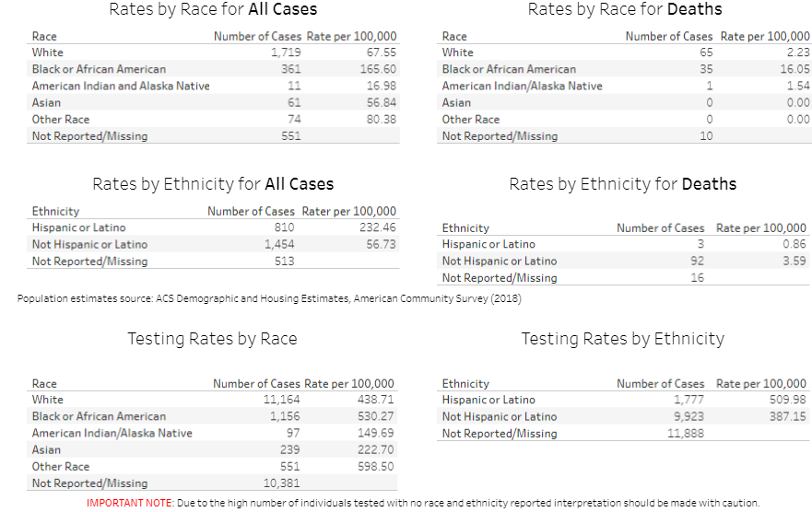Select the 'Black or African American' row in All Cases
The width and height of the screenshot is (812, 512).
[x=100, y=69]
